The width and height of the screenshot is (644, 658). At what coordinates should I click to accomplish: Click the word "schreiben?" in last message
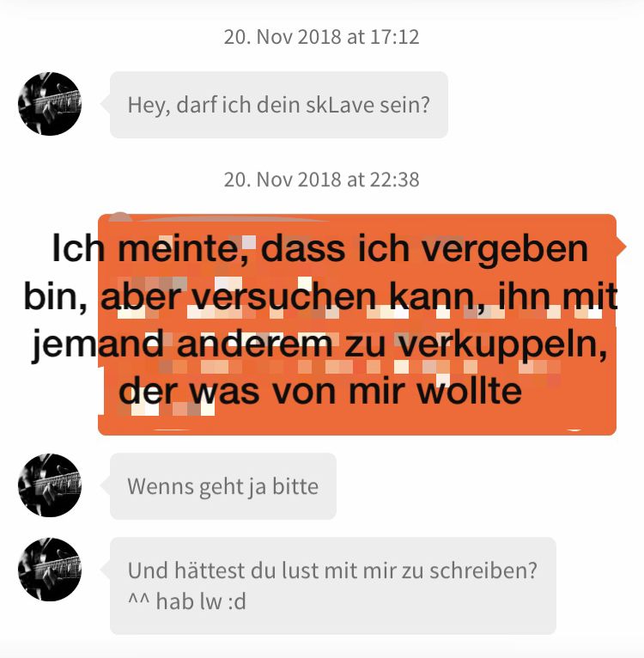click(483, 570)
